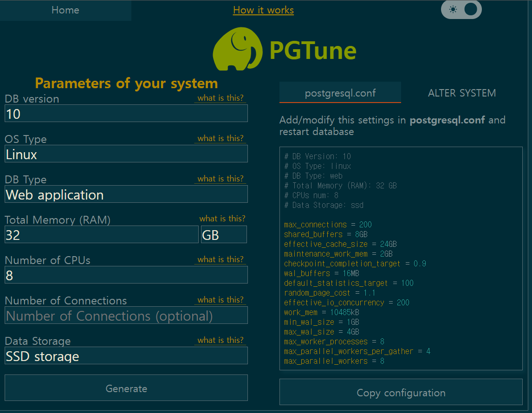Viewport: 532px width, 413px height.
Task: Click the checkpoint_completion_target = 0.9 line
Action: (x=355, y=264)
